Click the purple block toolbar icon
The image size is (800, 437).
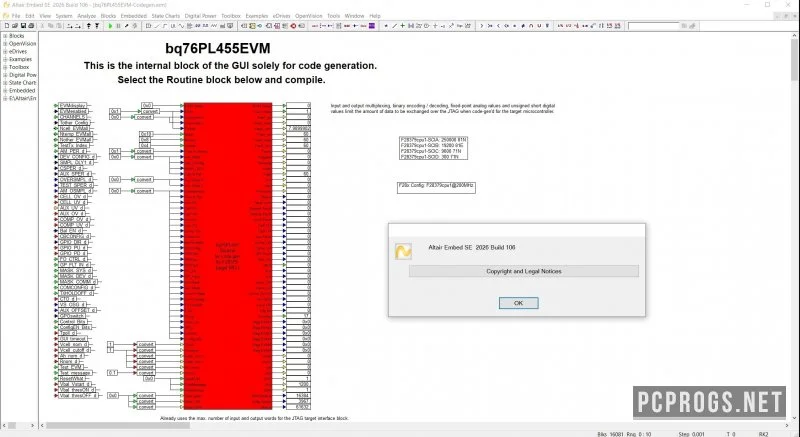[372, 25]
